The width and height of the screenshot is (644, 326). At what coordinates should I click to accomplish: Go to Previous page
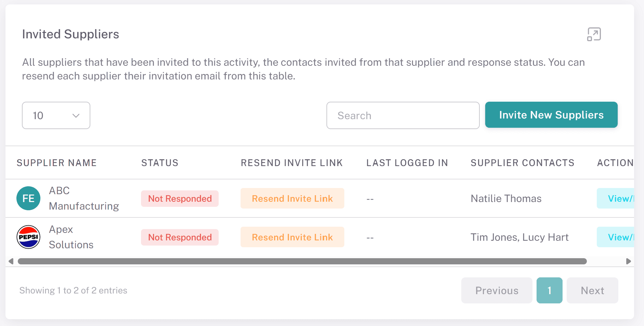point(497,290)
